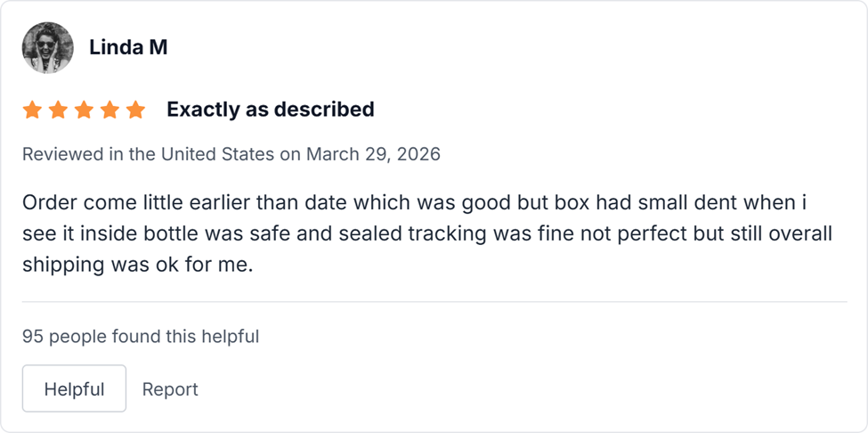Click the 95 people found helpful text
Screen dimensions: 868x433
pos(141,337)
